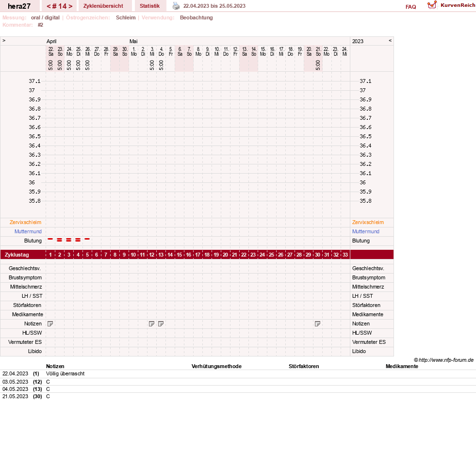Image resolution: width=476 pixels, height=453 pixels.
Task: Click the left 36.5 temperature label
Action: [x=34, y=136]
